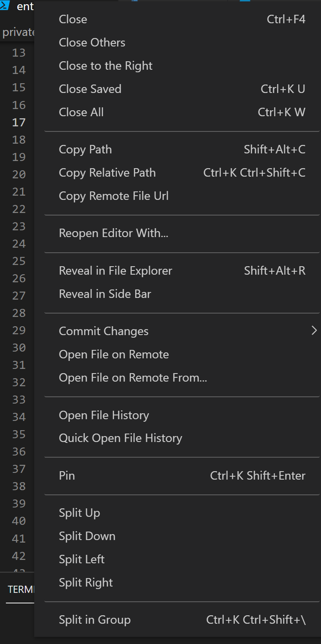Click line number 17 in the gutter
Screen dimensions: 321x644
click(x=19, y=123)
